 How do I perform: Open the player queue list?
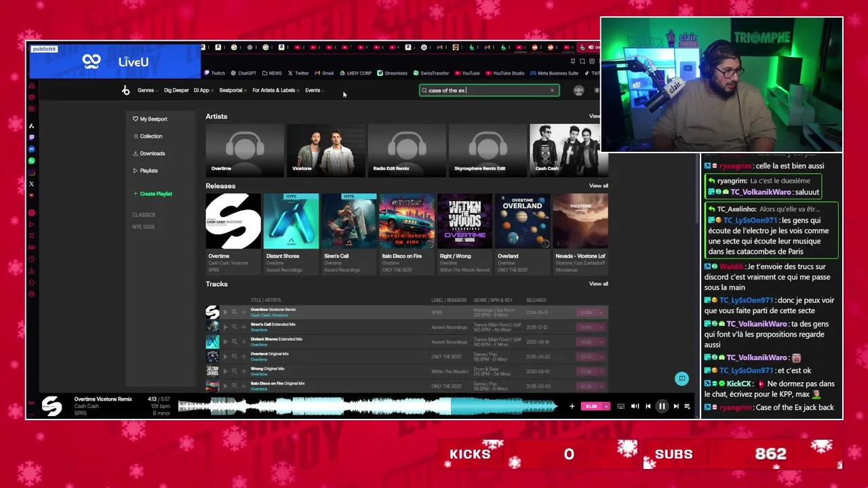click(x=687, y=406)
